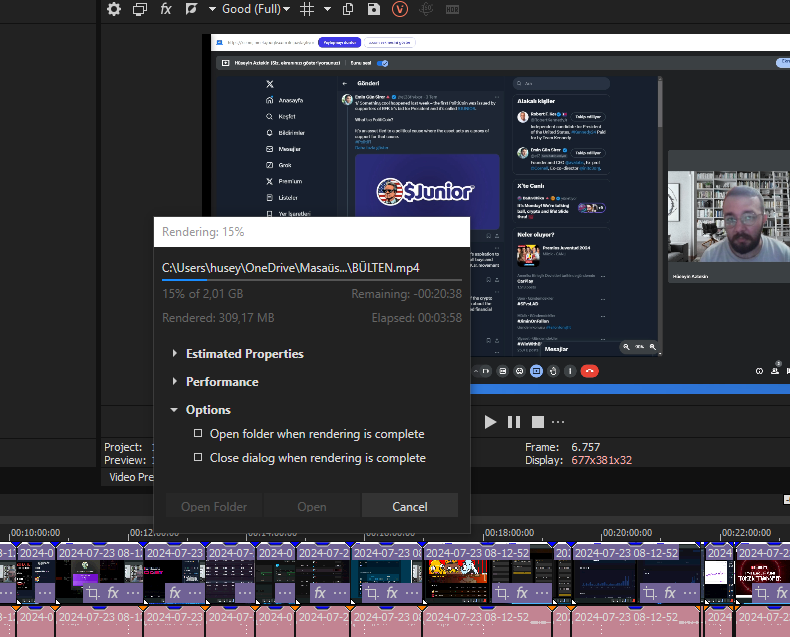Click the external monitor preview icon
This screenshot has width=790, height=637.
click(x=140, y=9)
